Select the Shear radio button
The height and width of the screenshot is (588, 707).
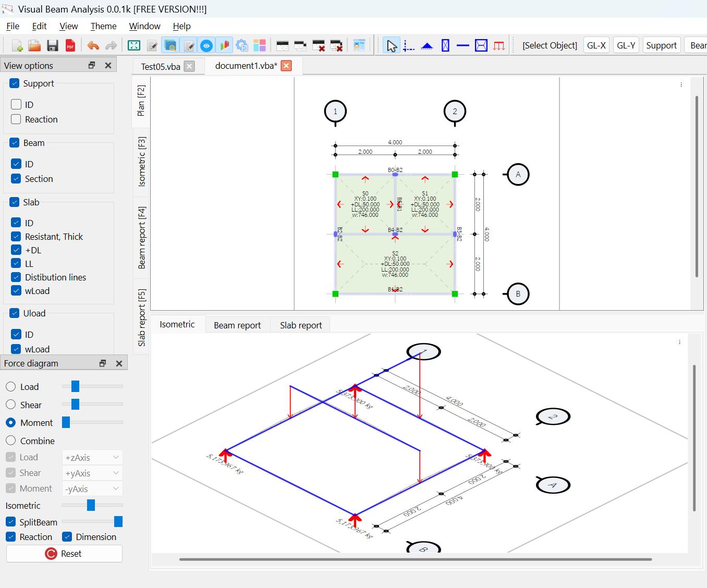point(10,405)
